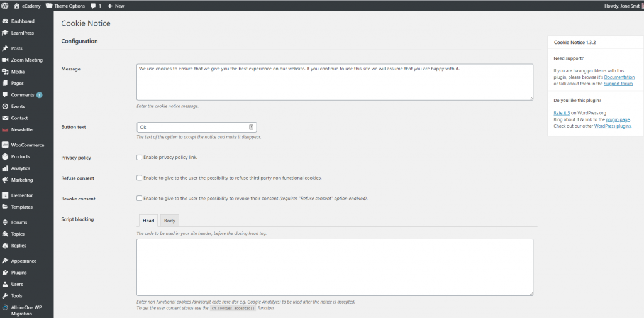Click the Support forum link
The height and width of the screenshot is (318, 644).
(x=618, y=84)
